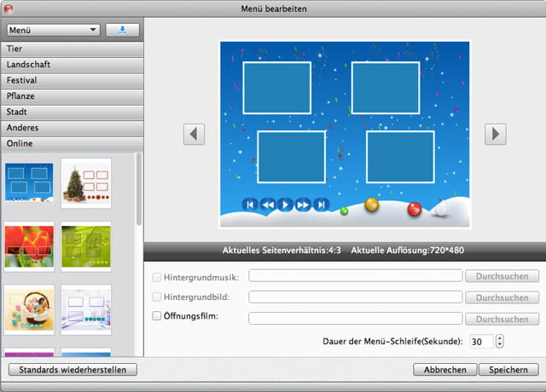The height and width of the screenshot is (392, 546).
Task: Go to next menu page arrow
Action: click(495, 134)
